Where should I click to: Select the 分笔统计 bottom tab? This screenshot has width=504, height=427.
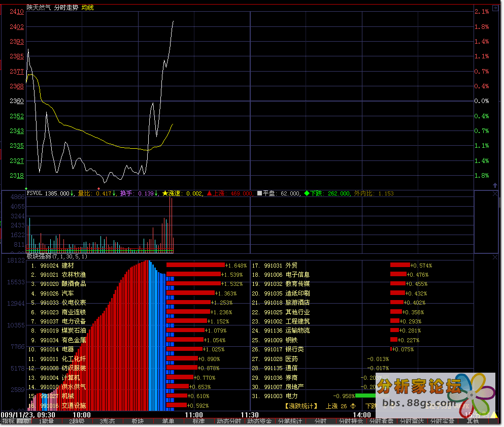click(x=290, y=421)
